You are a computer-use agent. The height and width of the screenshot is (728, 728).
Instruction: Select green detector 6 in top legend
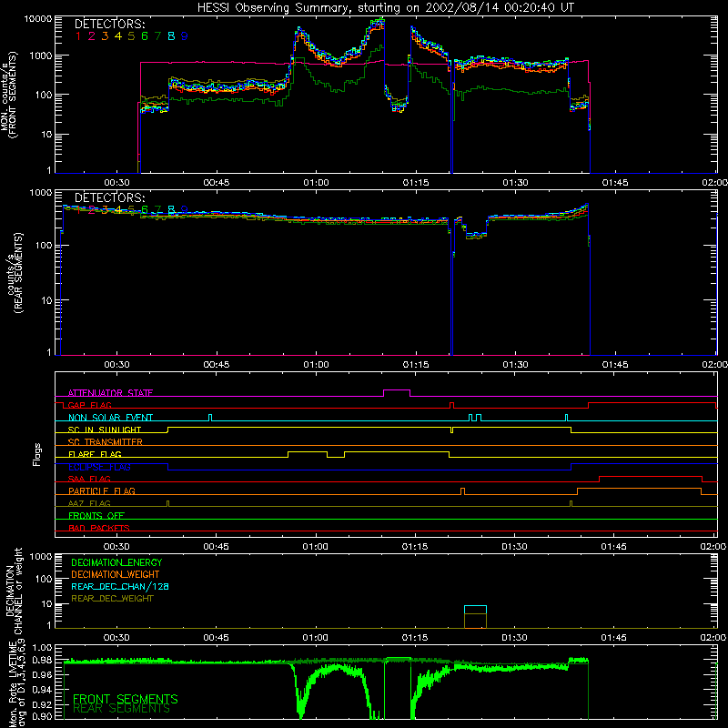145,36
